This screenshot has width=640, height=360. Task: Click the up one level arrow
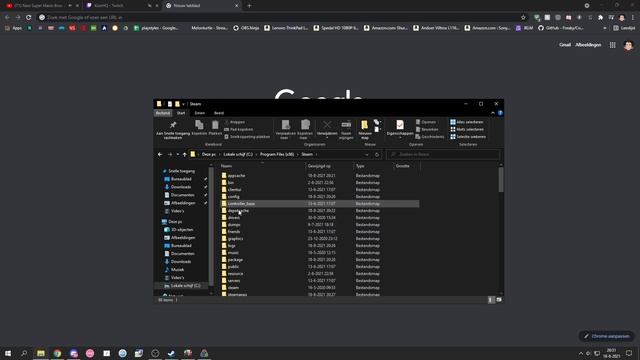tap(184, 154)
